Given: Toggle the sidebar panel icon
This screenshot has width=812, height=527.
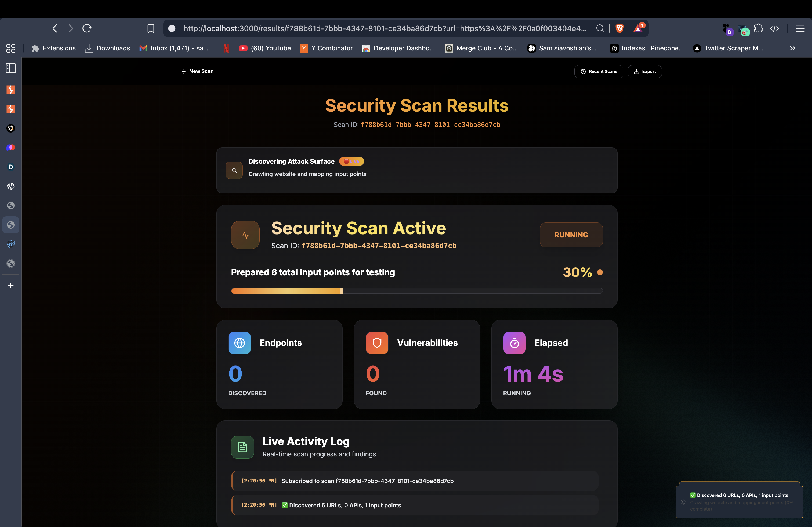Looking at the screenshot, I should (x=10, y=68).
